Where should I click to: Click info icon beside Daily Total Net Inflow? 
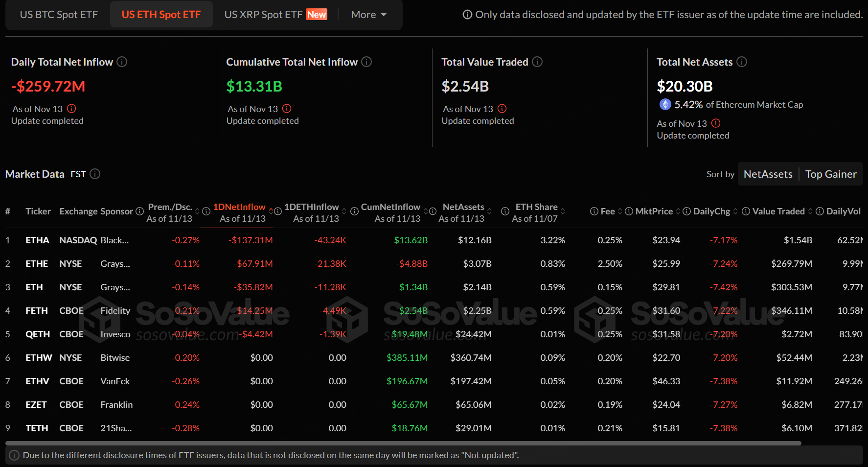coord(122,62)
